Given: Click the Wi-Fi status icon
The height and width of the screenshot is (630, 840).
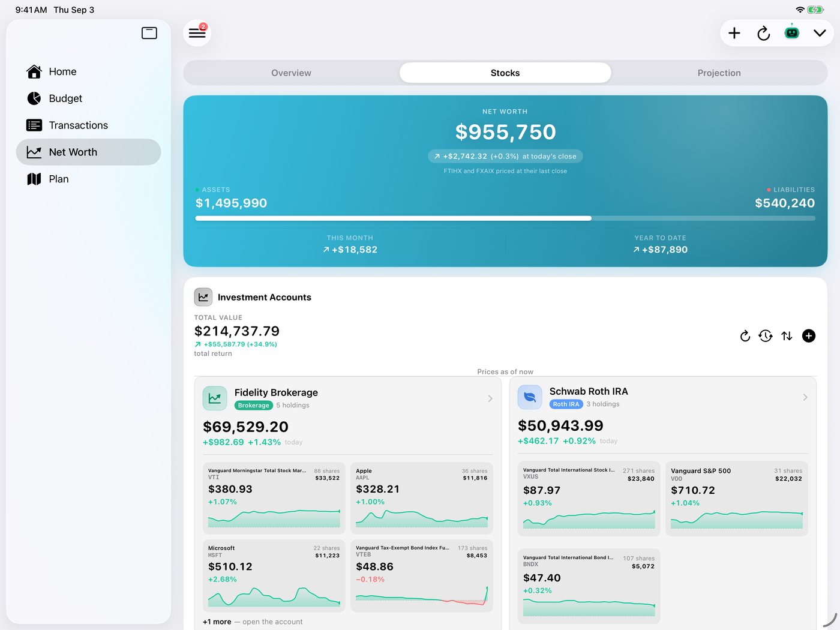Looking at the screenshot, I should coord(800,10).
